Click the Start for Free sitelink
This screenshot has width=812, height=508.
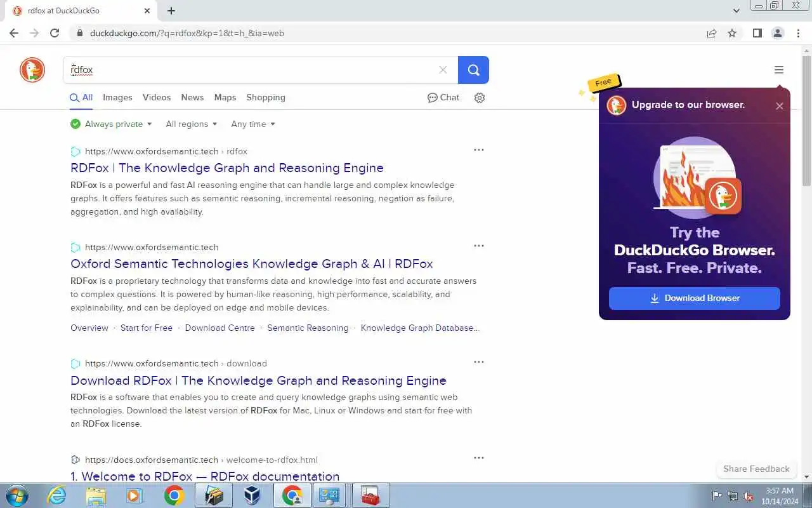147,328
